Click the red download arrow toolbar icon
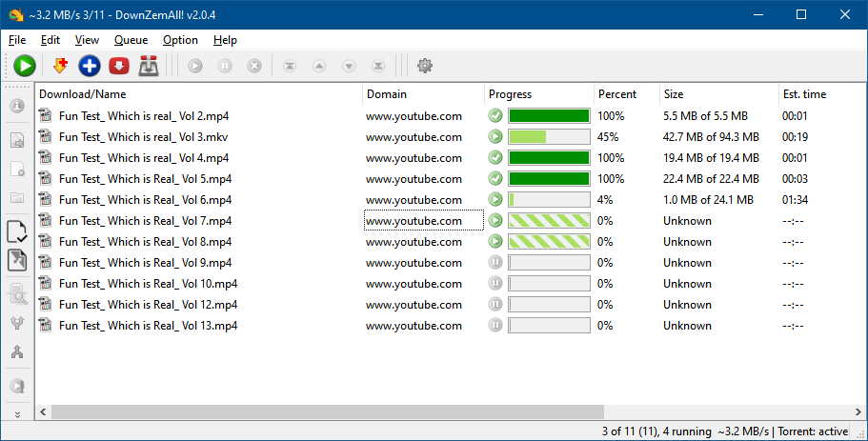Screen dimensions: 868x441 coord(119,66)
